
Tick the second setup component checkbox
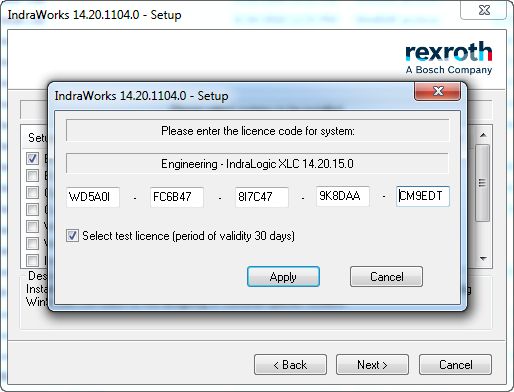(x=32, y=175)
